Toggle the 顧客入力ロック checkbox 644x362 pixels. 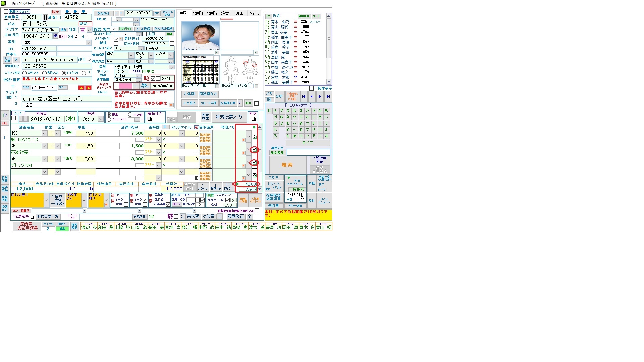(6, 11)
